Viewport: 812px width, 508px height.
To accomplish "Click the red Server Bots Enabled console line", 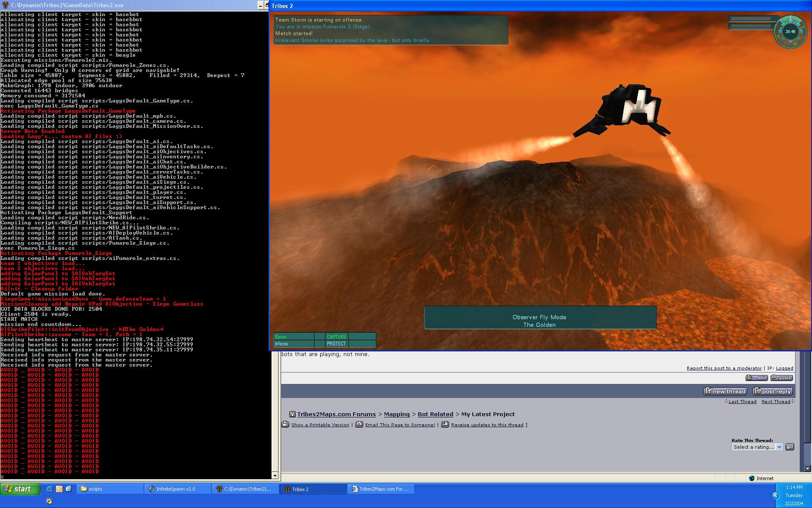I will tap(33, 131).
